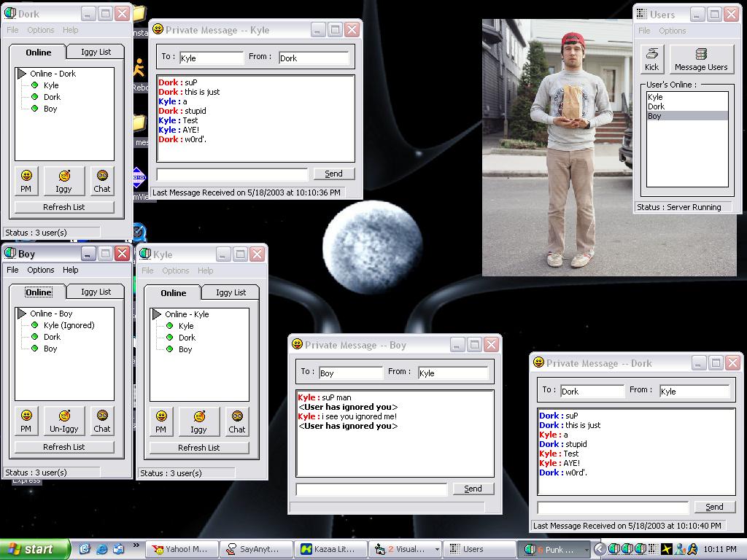Send the message in Private Message -- Boy

pos(473,489)
